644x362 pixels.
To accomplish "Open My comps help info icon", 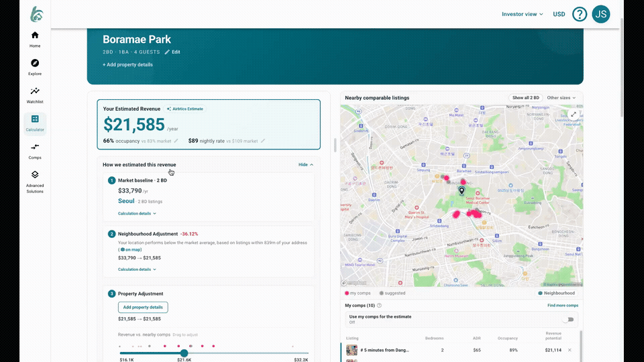I will click(x=379, y=306).
